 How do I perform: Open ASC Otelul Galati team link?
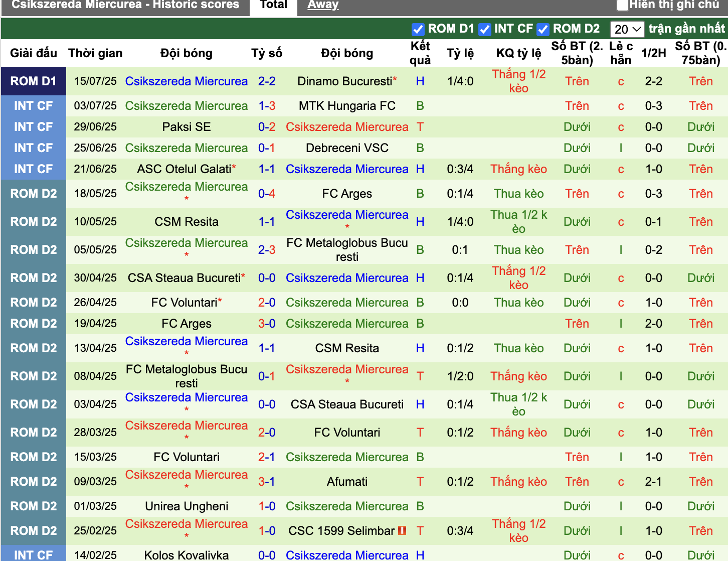click(x=184, y=169)
